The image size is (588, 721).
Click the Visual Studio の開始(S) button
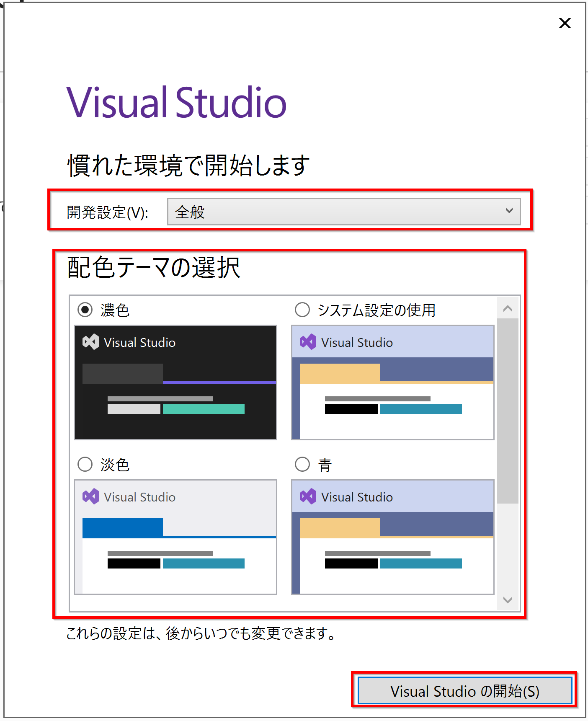pyautogui.click(x=465, y=691)
